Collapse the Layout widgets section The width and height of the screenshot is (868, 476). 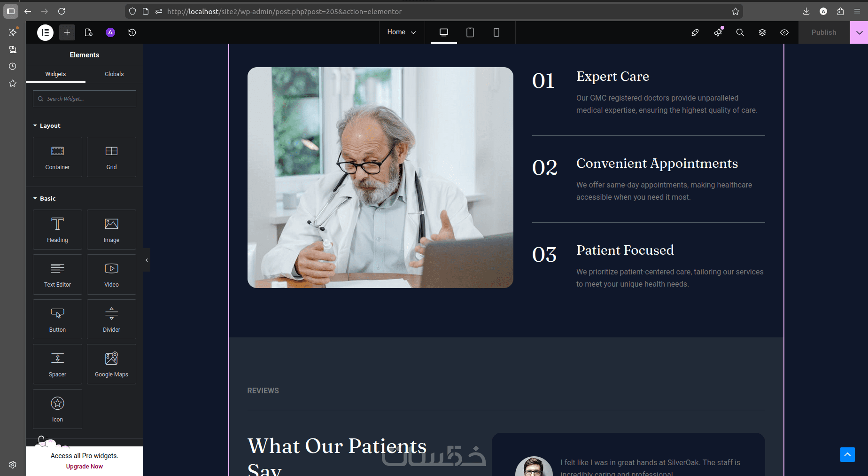[47, 125]
